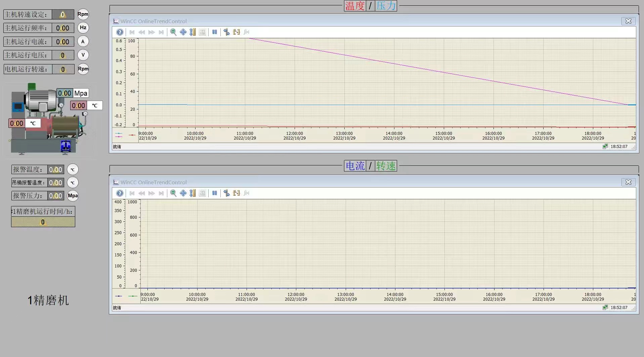Open help in the current/speed trend toolbar
644x357 pixels.
[120, 193]
